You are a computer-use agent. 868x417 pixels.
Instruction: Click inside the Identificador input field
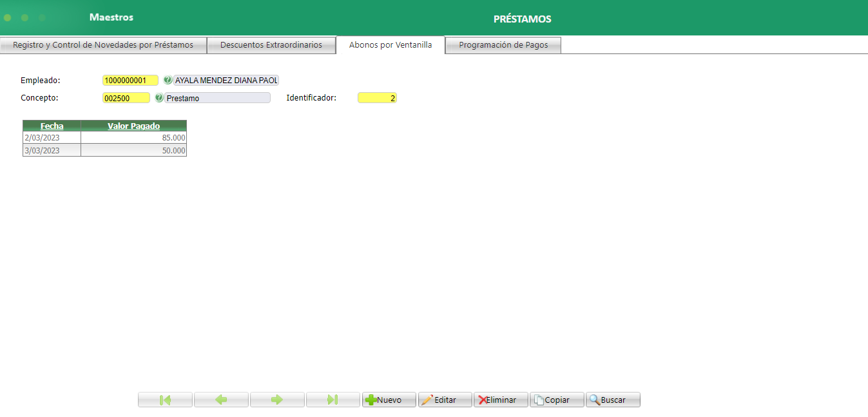(x=377, y=97)
